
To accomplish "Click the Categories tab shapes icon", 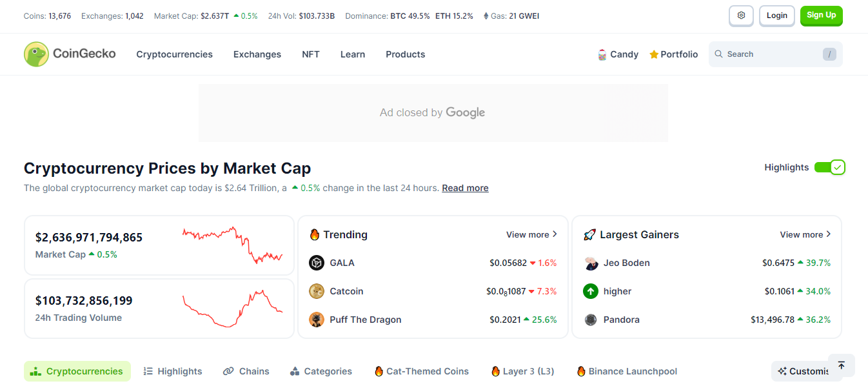I will (295, 371).
